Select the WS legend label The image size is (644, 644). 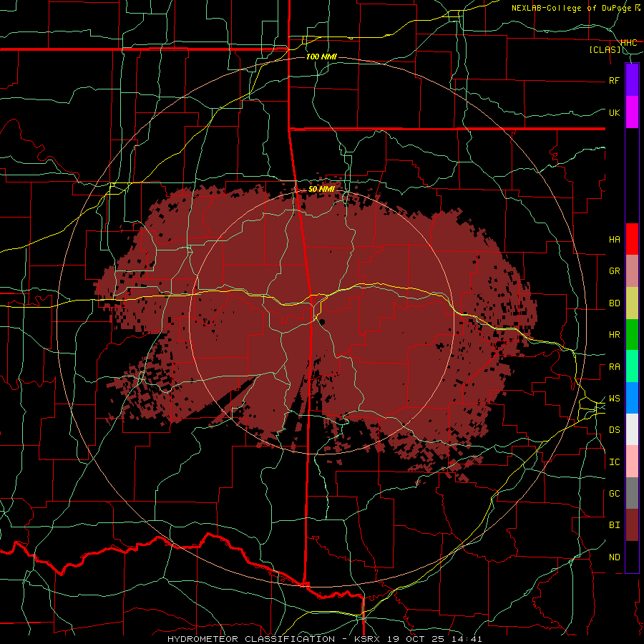tap(615, 399)
